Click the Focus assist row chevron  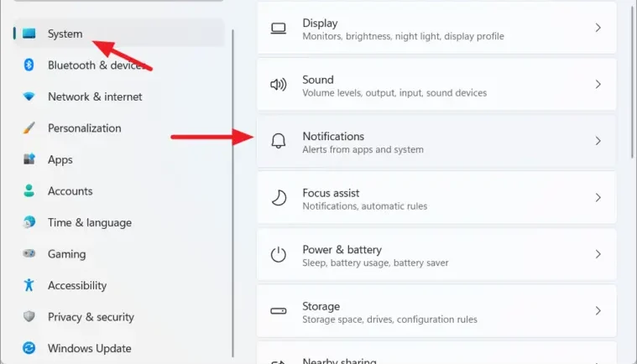click(598, 198)
